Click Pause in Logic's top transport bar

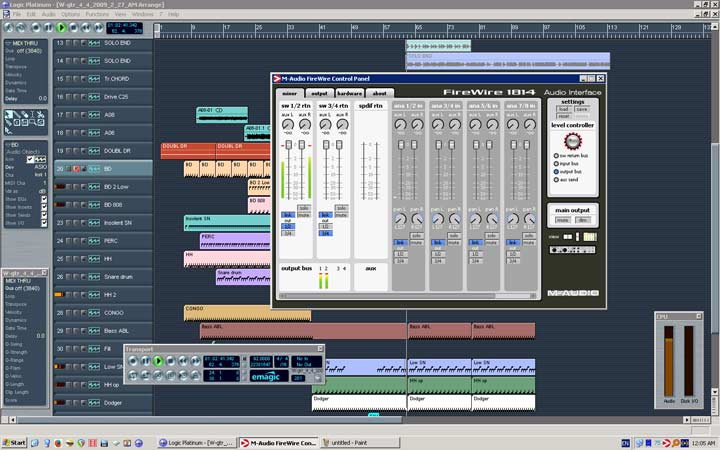[48, 28]
